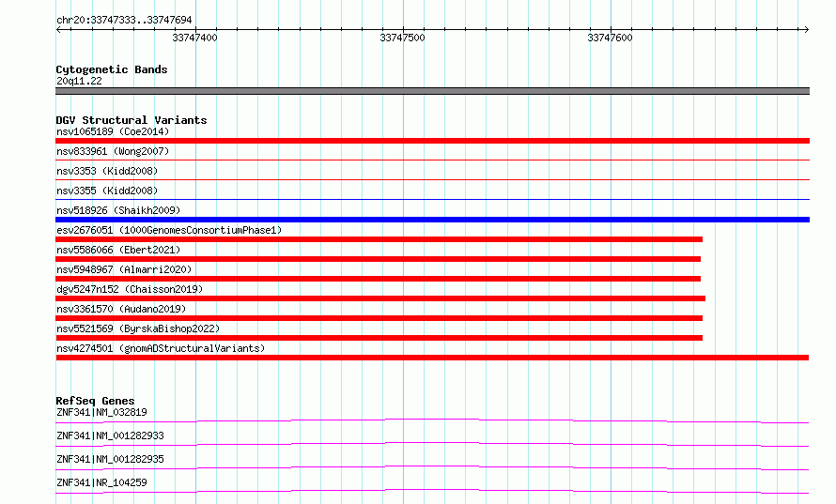Open nsv3361570 (Audano2019) variant
Screen dimensions: 836x504
point(121,309)
